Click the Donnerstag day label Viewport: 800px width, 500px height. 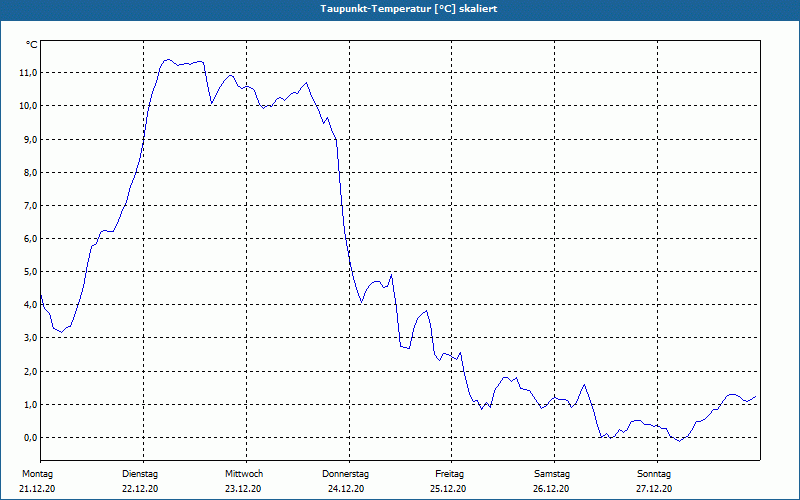tap(345, 474)
